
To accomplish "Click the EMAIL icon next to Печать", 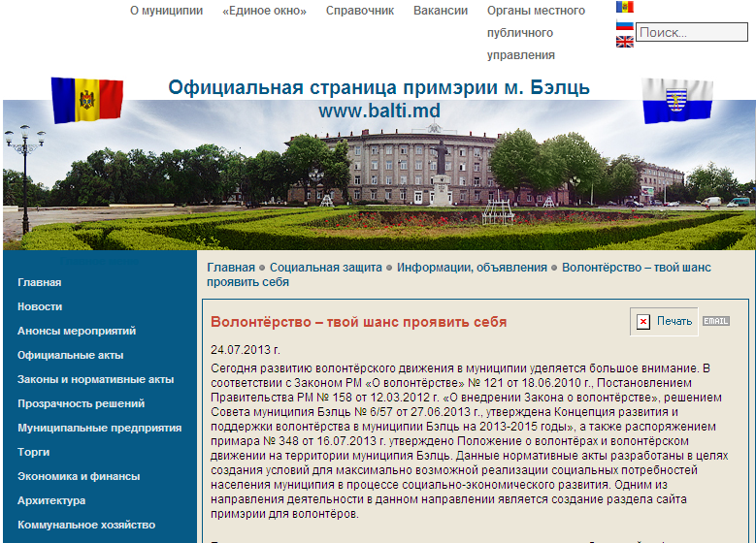I will pyautogui.click(x=715, y=321).
